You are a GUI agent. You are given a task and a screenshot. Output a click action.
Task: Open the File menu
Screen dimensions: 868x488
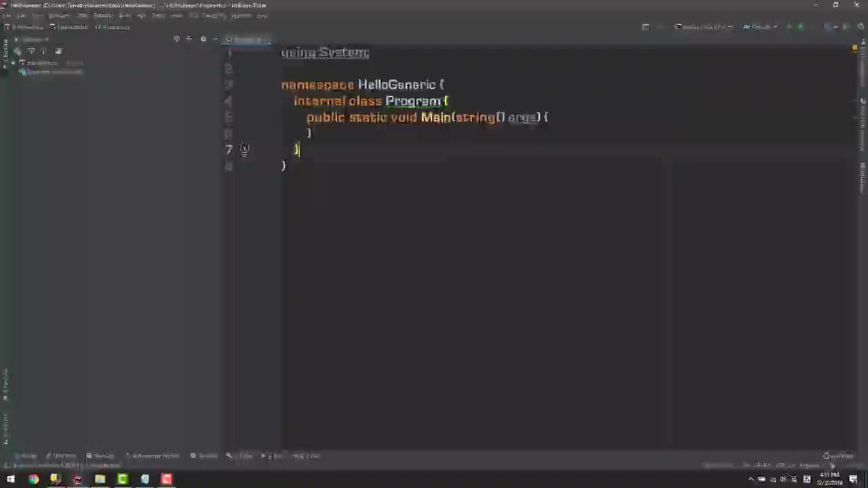pyautogui.click(x=7, y=16)
